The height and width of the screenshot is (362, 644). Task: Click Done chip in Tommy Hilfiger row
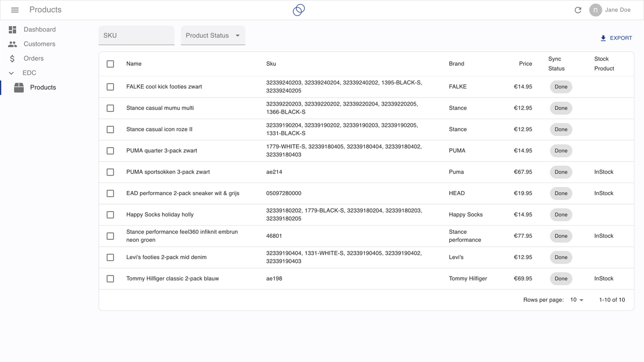pyautogui.click(x=561, y=279)
